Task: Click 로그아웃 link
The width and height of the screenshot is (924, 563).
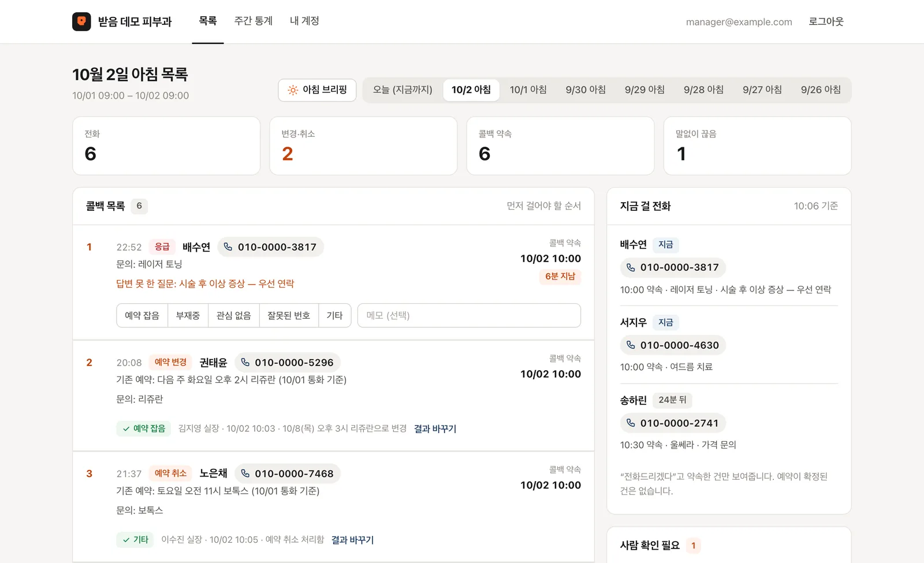Action: [x=826, y=22]
